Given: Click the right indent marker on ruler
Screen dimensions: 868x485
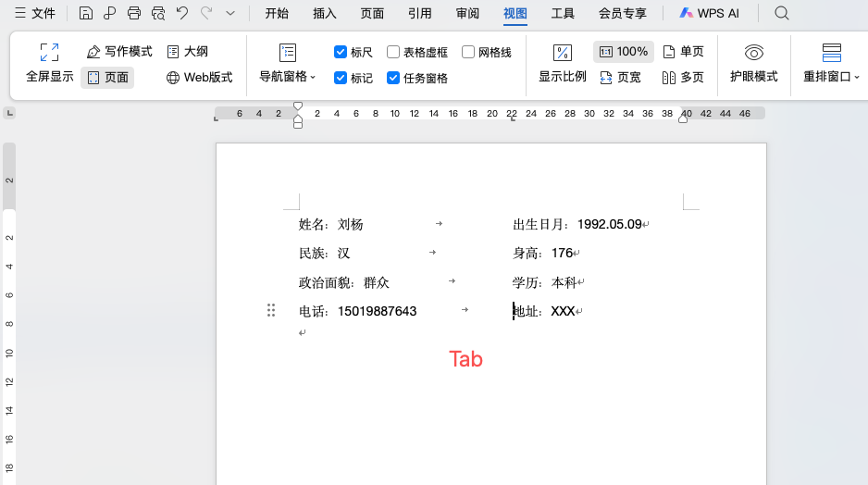Looking at the screenshot, I should click(x=683, y=118).
